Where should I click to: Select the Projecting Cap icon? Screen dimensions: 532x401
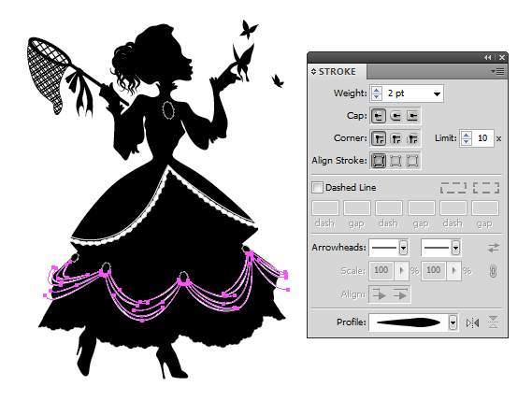[412, 116]
